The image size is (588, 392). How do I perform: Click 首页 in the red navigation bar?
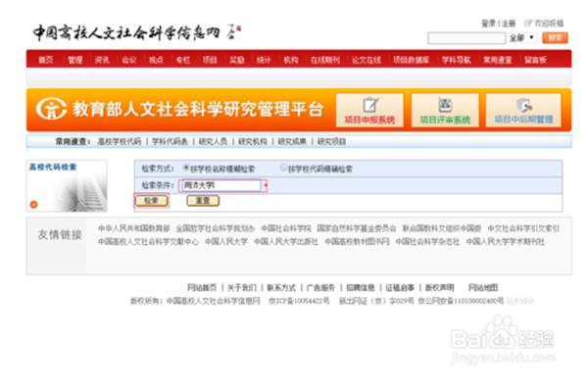pos(46,60)
